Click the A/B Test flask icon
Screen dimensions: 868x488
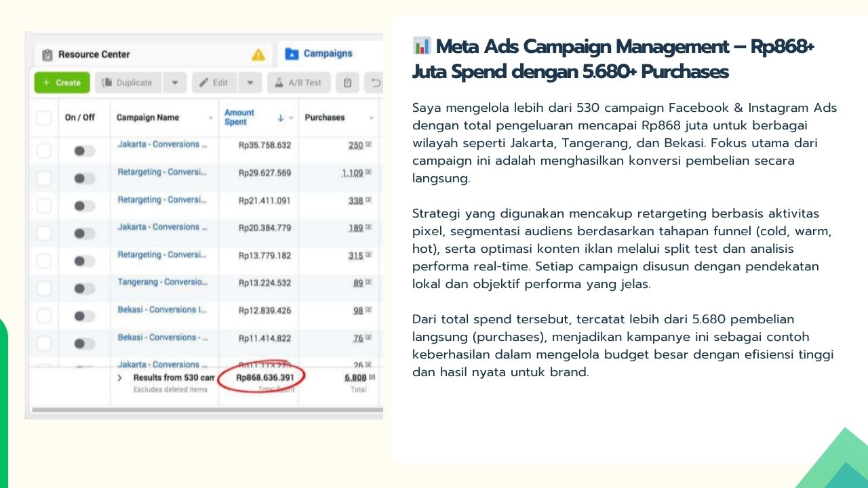pos(279,83)
